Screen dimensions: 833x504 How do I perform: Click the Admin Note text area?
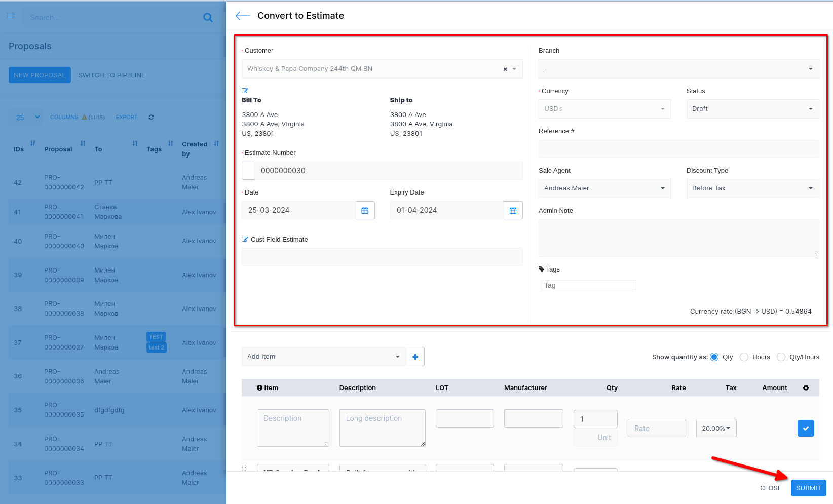click(x=678, y=238)
